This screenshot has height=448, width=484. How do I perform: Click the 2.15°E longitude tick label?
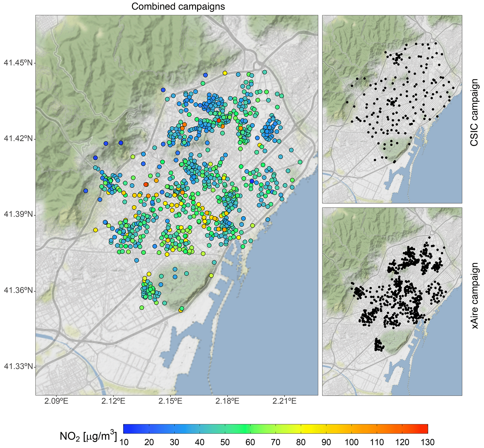[170, 401]
